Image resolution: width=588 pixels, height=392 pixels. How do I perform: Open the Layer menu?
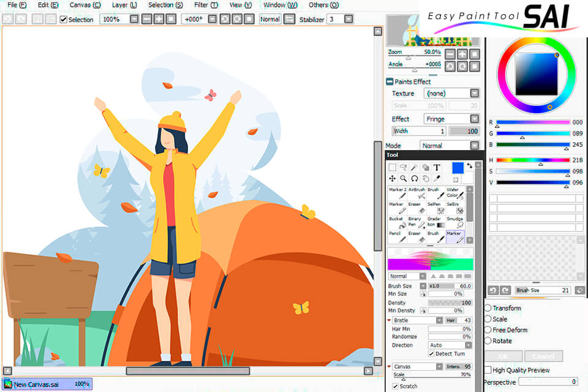(124, 5)
